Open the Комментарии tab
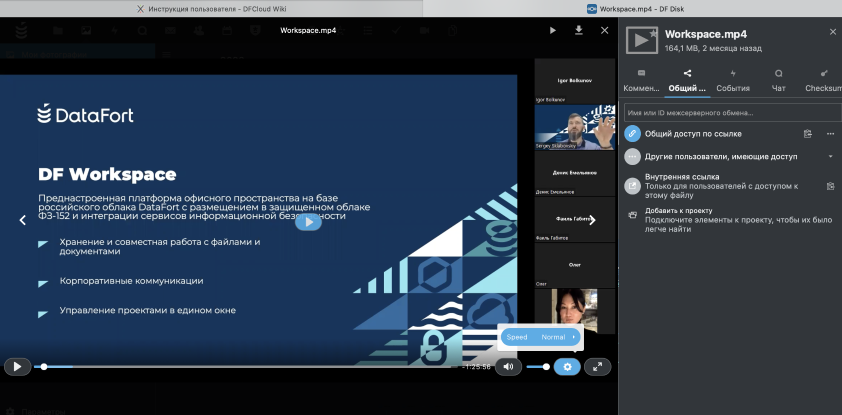This screenshot has width=842, height=415. click(x=641, y=81)
